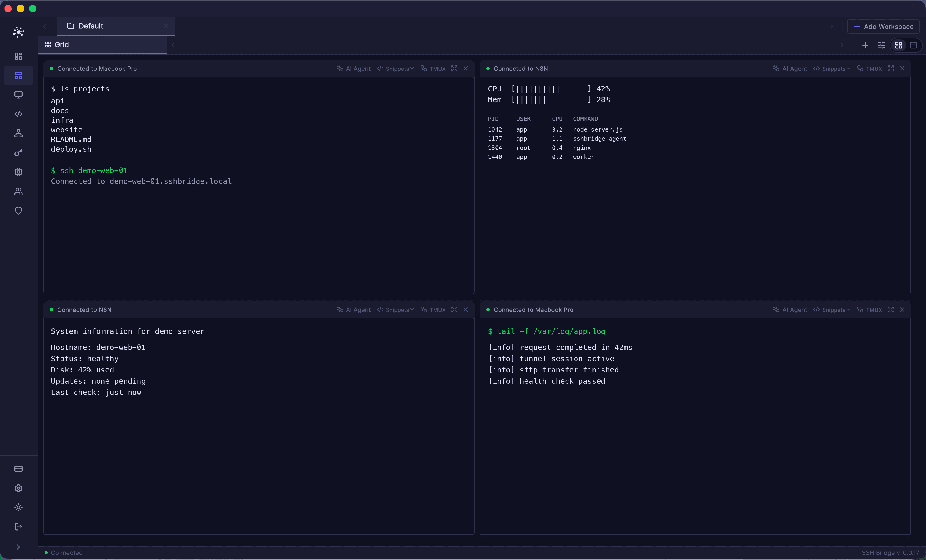Maximize the top-left Macbook Pro terminal pane

click(454, 68)
